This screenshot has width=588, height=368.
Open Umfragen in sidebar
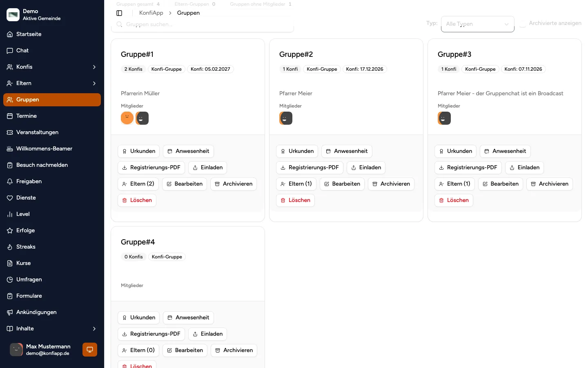[x=52, y=280]
